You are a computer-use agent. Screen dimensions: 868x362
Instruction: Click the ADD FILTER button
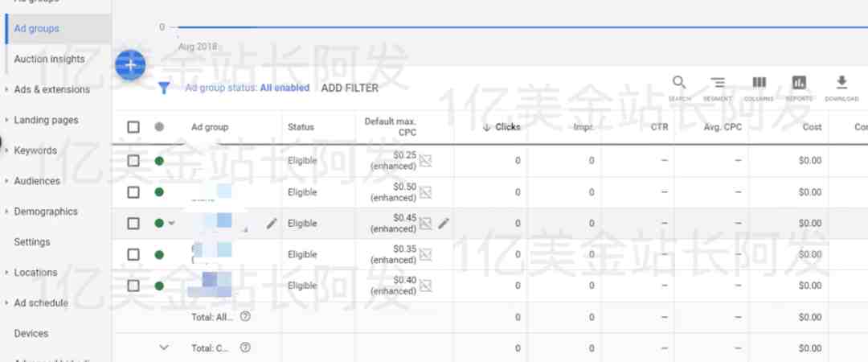tap(350, 88)
